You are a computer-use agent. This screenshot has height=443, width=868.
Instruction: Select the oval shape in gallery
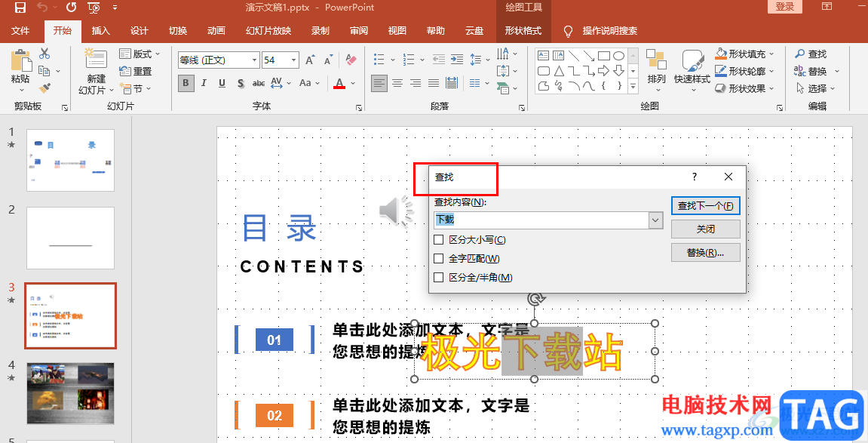619,56
